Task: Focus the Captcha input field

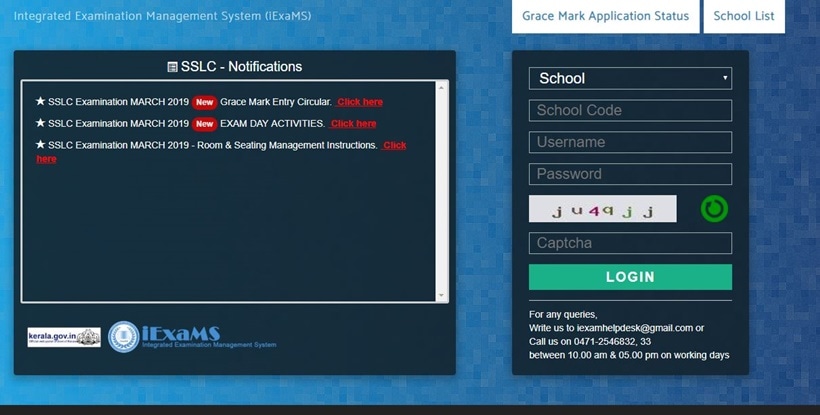Action: 630,243
